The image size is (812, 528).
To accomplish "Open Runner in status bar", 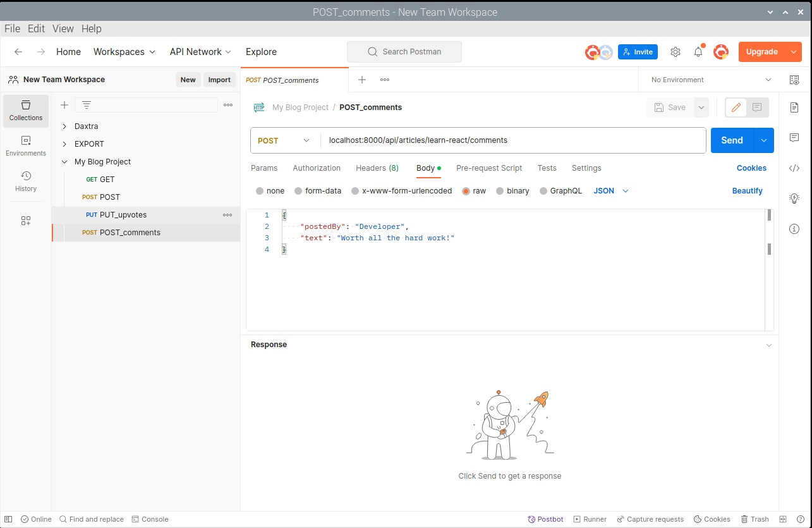I will (590, 519).
